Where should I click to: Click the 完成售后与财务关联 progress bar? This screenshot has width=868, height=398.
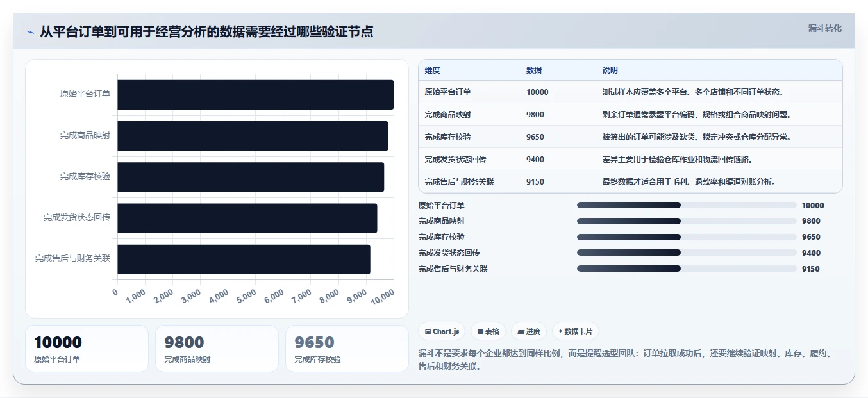tap(687, 269)
